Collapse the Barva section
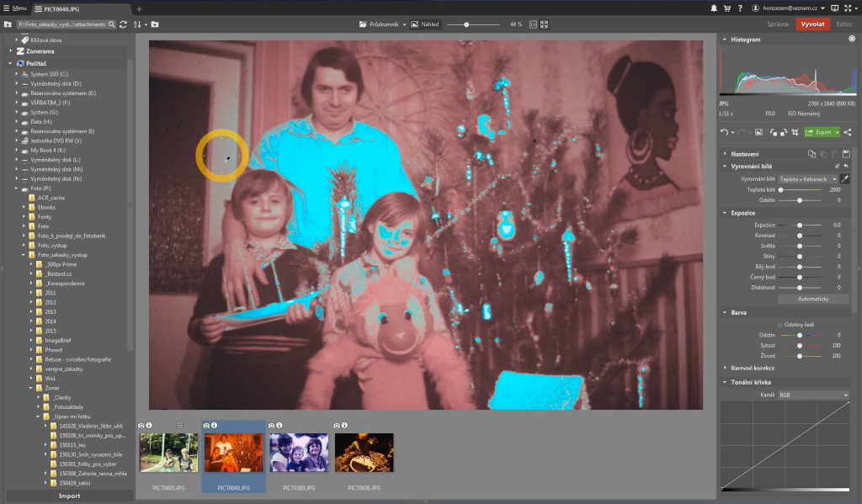This screenshot has width=862, height=504. pos(725,312)
